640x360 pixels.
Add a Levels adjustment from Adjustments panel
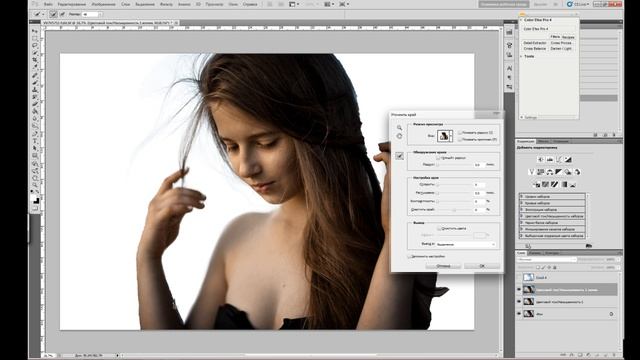(x=550, y=160)
